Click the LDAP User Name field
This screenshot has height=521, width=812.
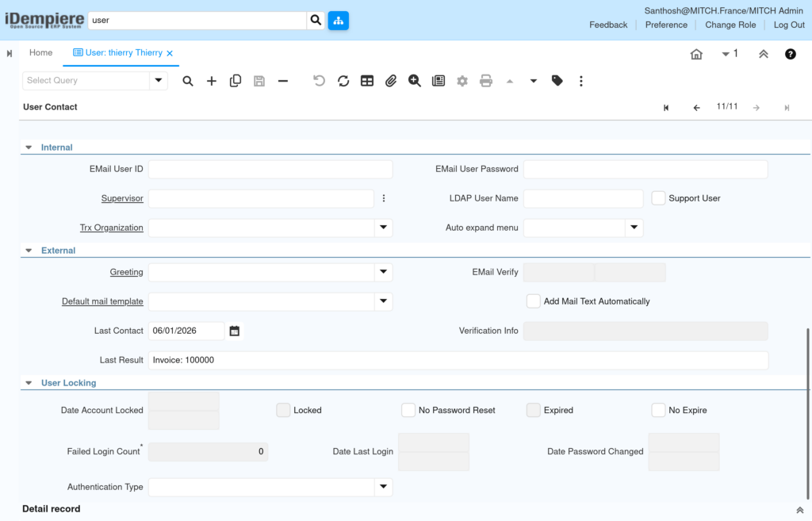pos(583,198)
